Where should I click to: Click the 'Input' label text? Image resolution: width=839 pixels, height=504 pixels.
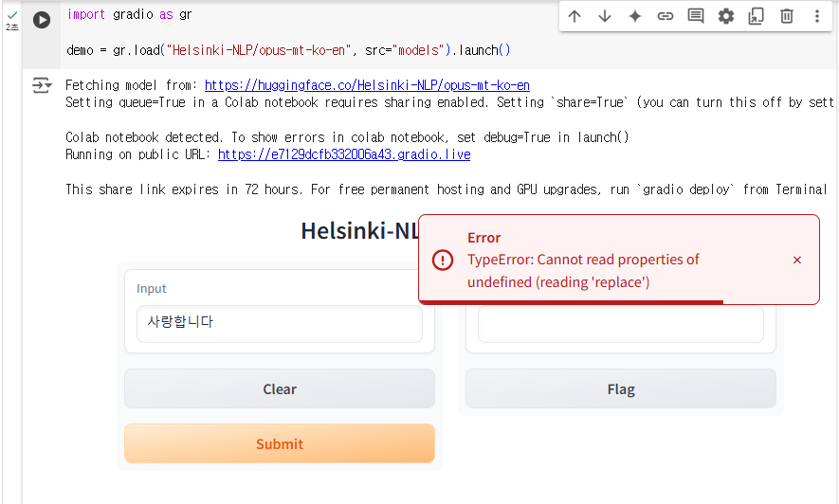click(152, 289)
